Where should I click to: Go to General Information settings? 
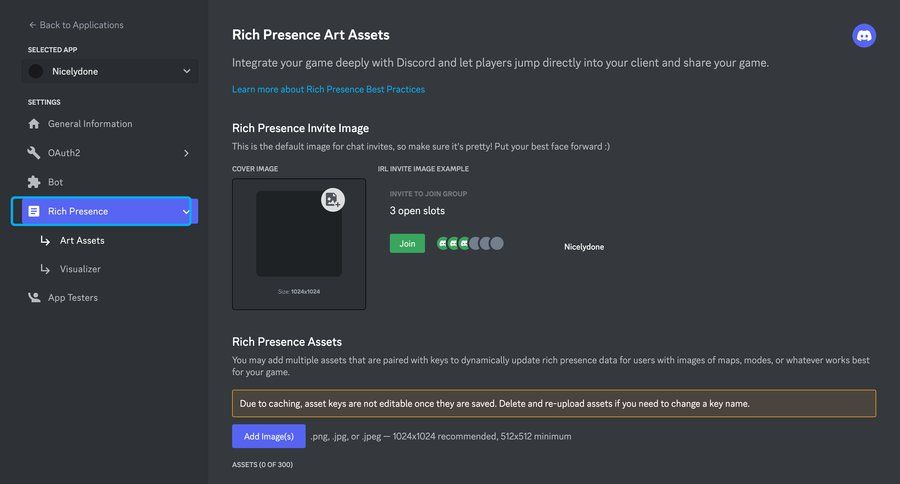click(90, 124)
